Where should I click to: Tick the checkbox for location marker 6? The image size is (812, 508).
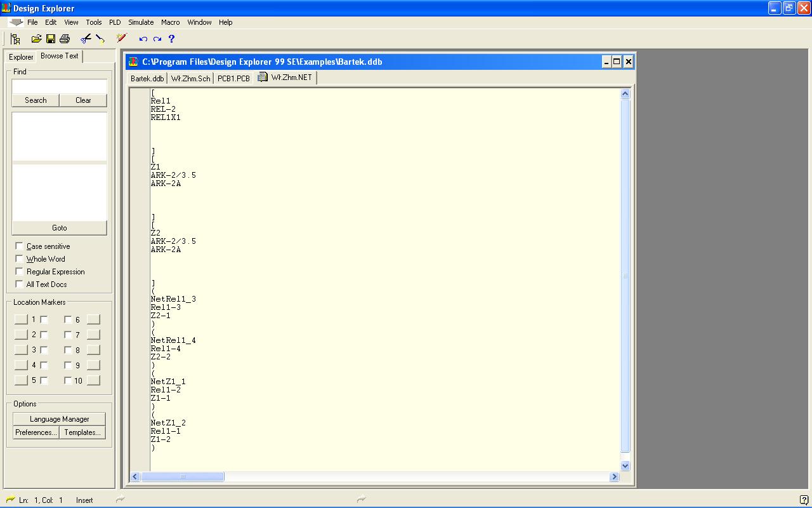click(68, 319)
